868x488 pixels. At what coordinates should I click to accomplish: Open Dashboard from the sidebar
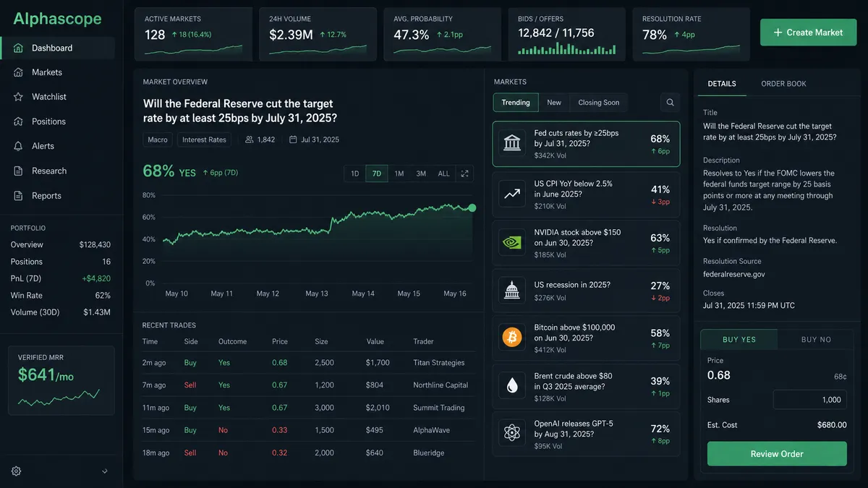pyautogui.click(x=58, y=48)
